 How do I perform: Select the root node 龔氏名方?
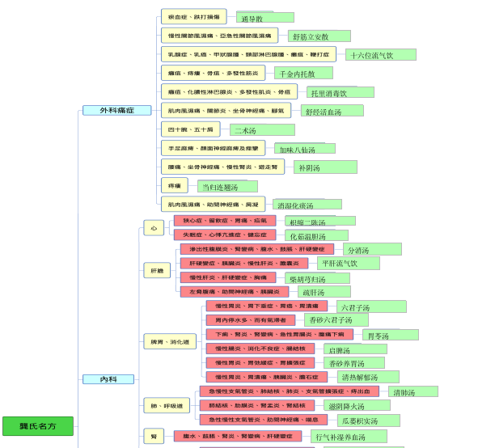coord(38,426)
